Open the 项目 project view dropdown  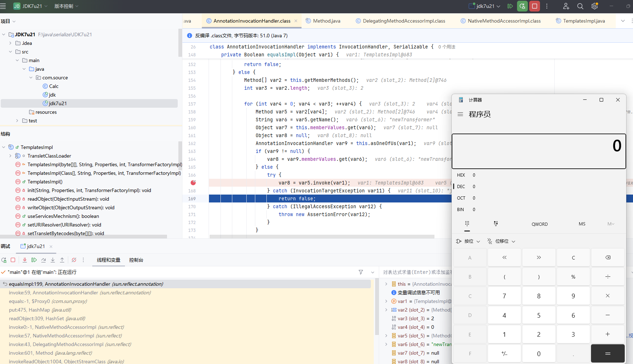(x=8, y=21)
